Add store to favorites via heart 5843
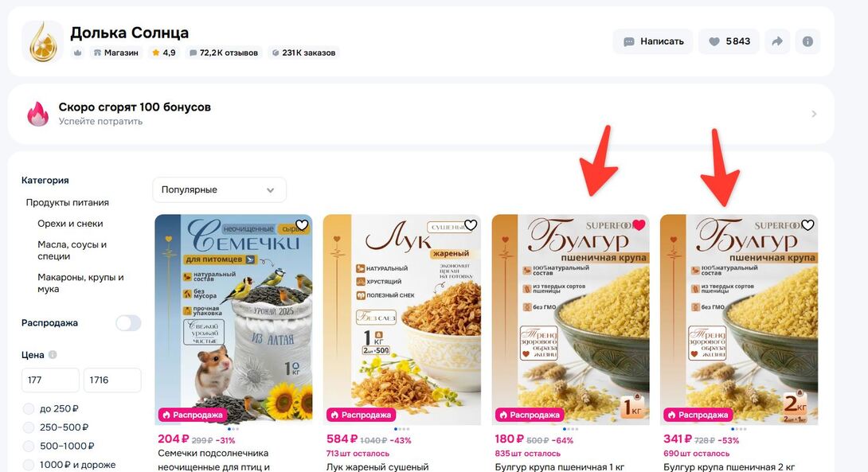 [729, 41]
